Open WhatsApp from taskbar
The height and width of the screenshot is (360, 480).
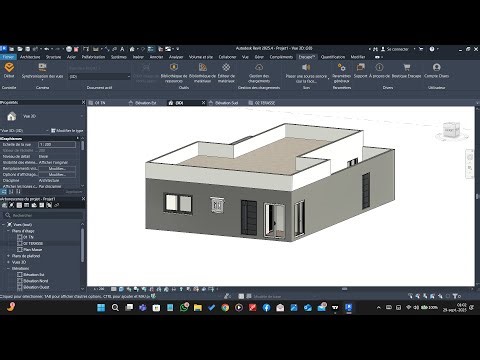pyautogui.click(x=184, y=307)
